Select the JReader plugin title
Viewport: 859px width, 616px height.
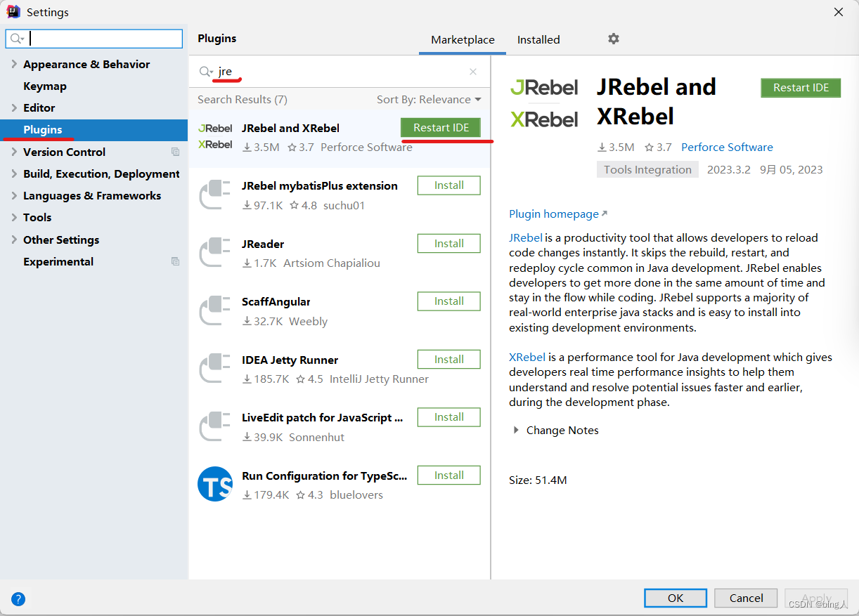[x=263, y=244]
